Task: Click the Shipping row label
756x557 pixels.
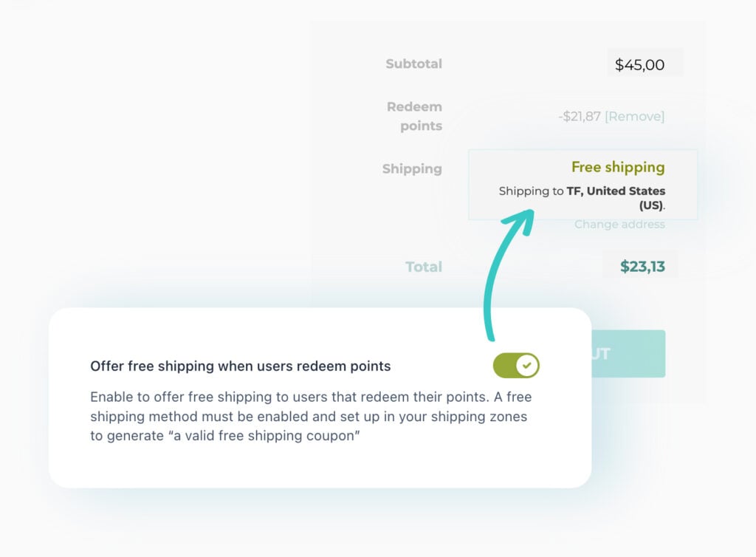Action: [x=412, y=168]
